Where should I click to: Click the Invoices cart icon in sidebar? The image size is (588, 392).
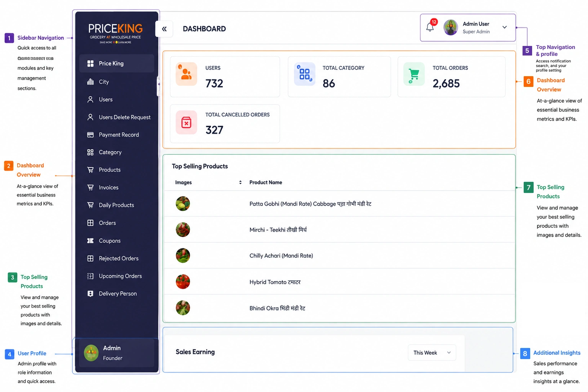click(x=90, y=188)
